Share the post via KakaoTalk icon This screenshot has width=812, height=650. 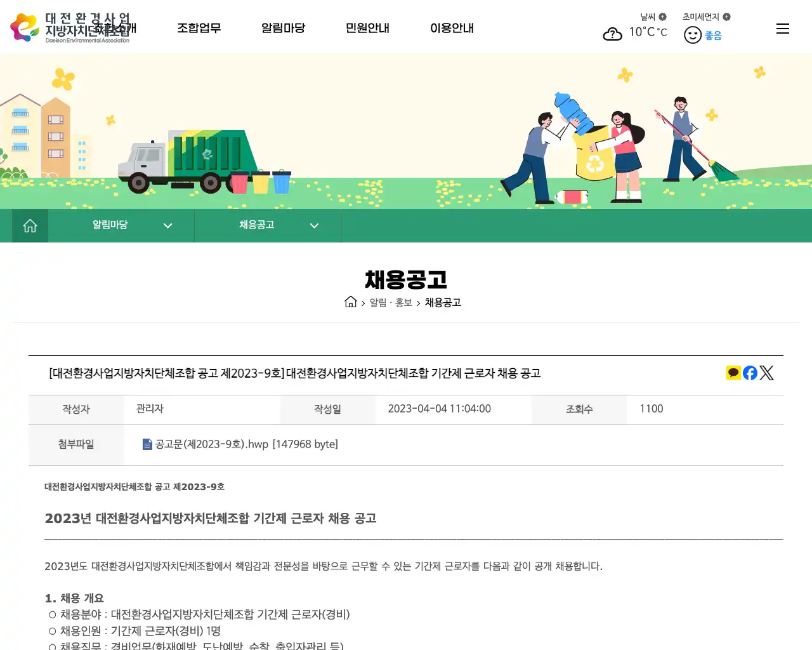(x=733, y=373)
